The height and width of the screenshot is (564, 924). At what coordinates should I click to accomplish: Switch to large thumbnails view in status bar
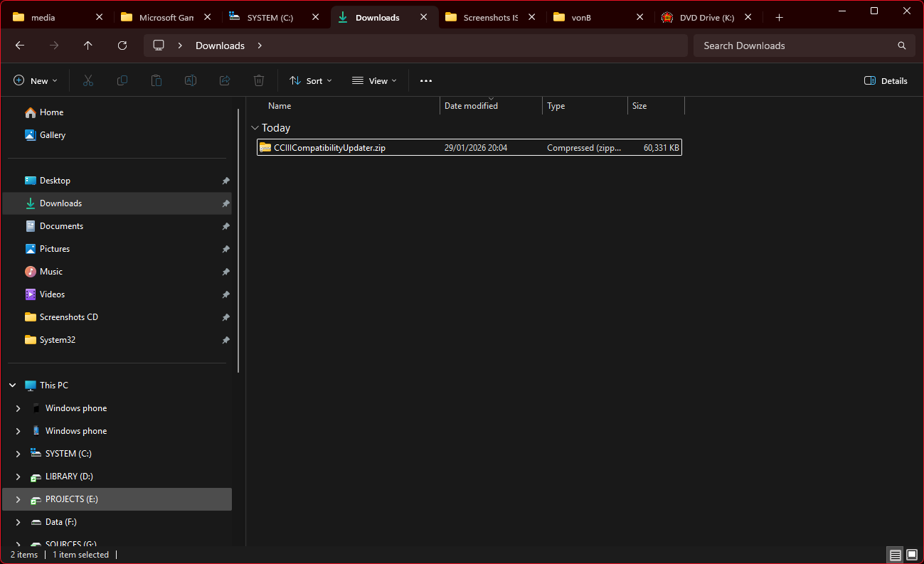(911, 555)
